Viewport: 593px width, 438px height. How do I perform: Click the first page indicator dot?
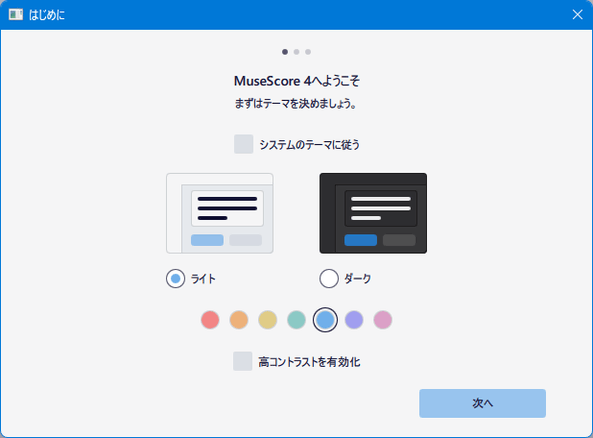[x=285, y=52]
